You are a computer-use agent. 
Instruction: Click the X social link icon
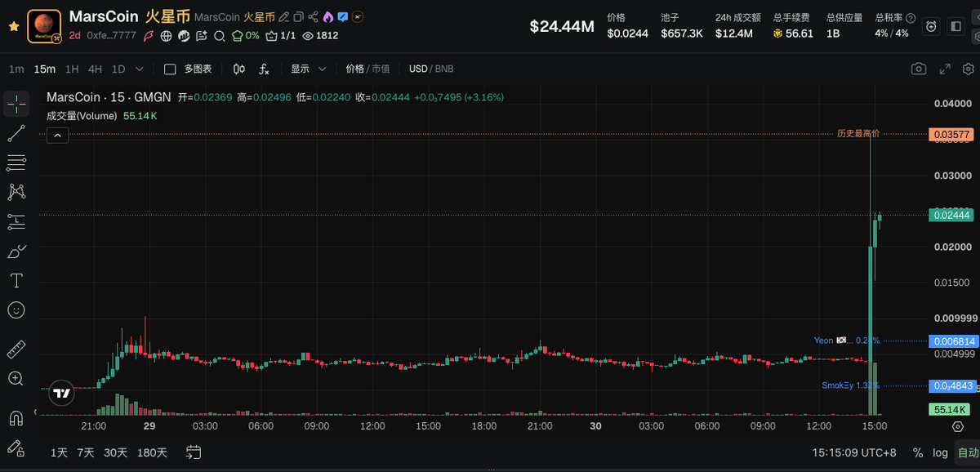coord(358,16)
